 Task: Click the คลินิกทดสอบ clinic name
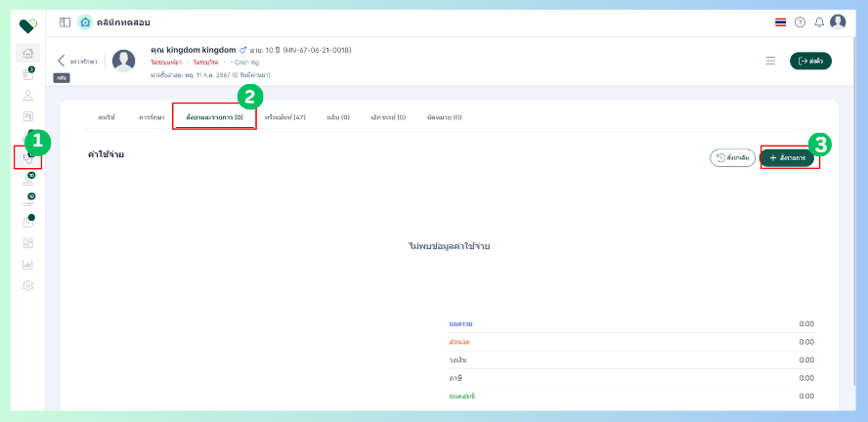click(x=123, y=22)
